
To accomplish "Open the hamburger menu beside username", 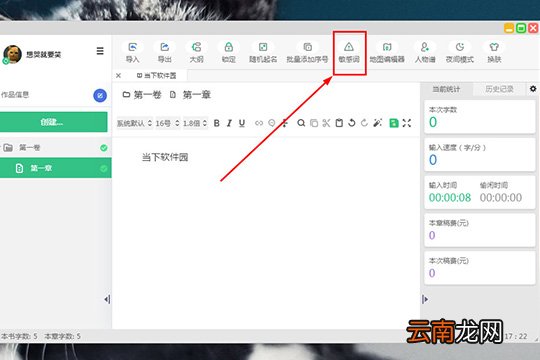I will click(100, 51).
